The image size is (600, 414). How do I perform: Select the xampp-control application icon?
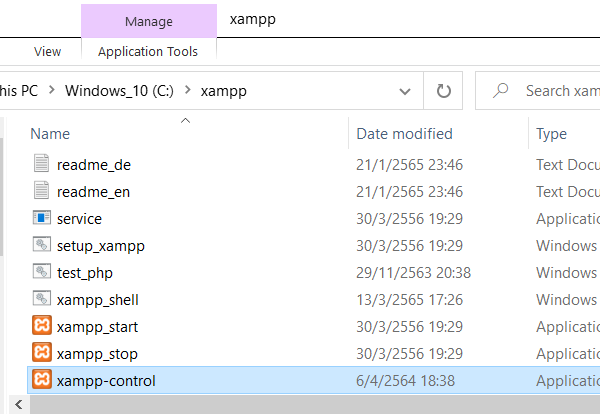pyautogui.click(x=41, y=380)
